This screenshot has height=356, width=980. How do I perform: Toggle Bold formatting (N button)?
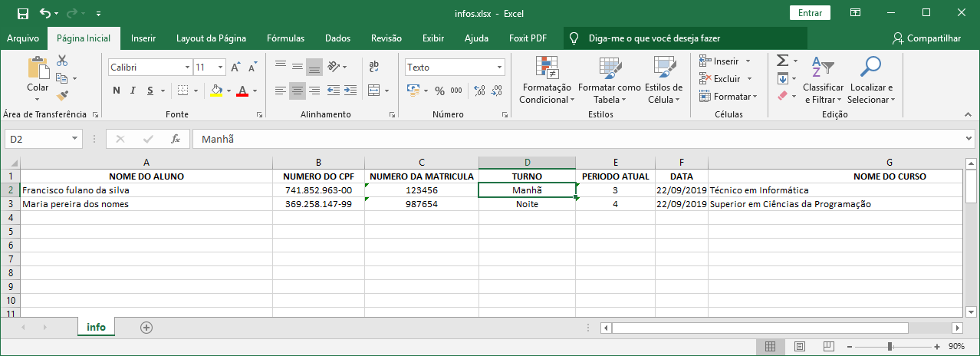(x=117, y=91)
